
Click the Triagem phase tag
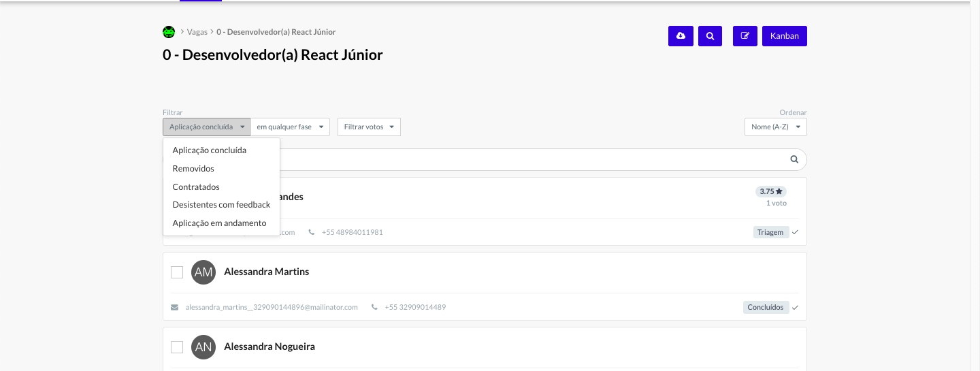(770, 232)
